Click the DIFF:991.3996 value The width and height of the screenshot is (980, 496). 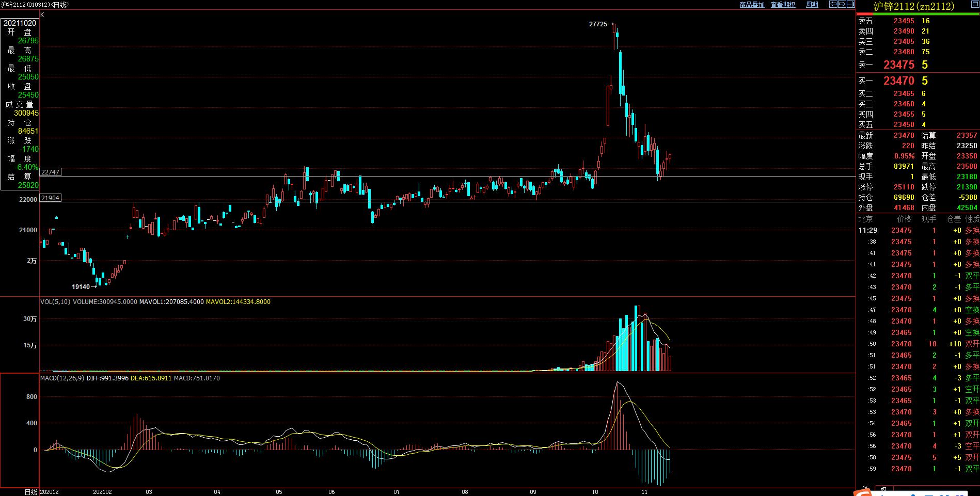(x=107, y=378)
